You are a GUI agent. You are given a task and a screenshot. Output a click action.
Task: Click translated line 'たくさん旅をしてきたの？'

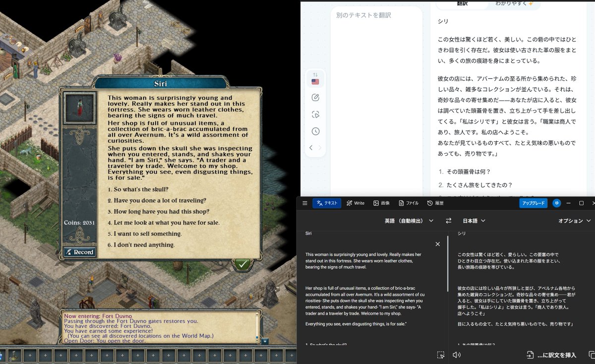pyautogui.click(x=479, y=185)
